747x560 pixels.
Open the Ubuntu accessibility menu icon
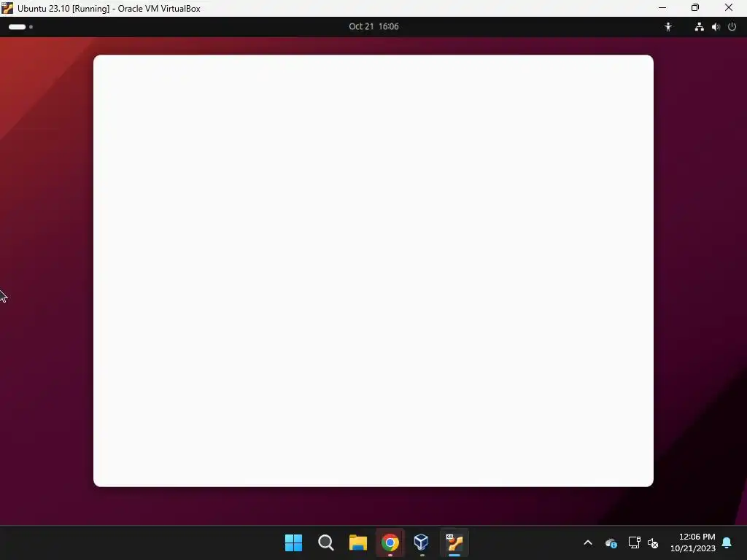(x=668, y=27)
